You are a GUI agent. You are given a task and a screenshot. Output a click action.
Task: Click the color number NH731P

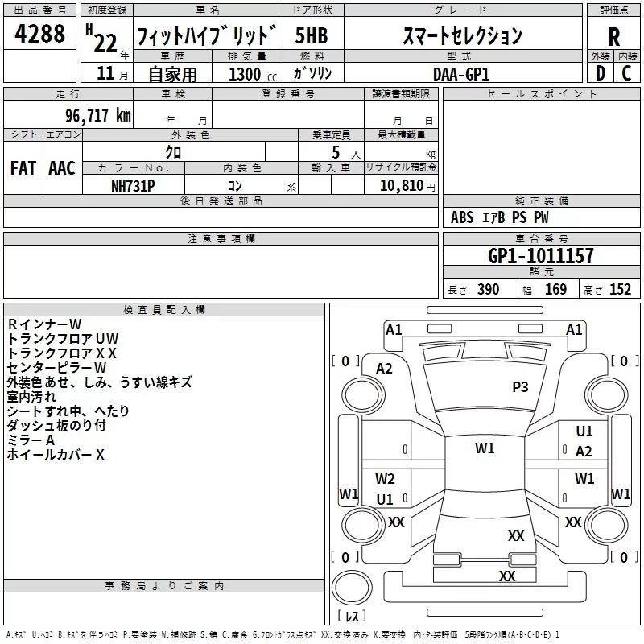point(133,186)
